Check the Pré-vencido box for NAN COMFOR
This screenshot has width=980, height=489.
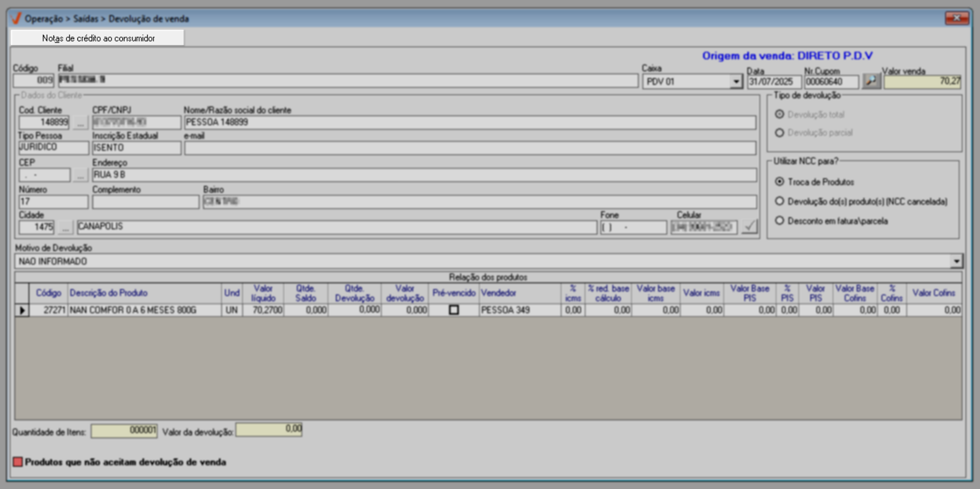pyautogui.click(x=454, y=310)
